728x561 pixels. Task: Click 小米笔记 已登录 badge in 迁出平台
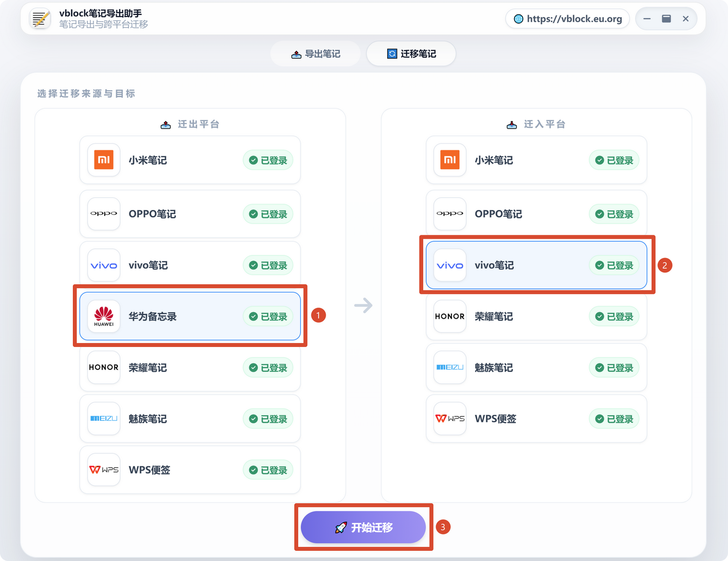(268, 160)
